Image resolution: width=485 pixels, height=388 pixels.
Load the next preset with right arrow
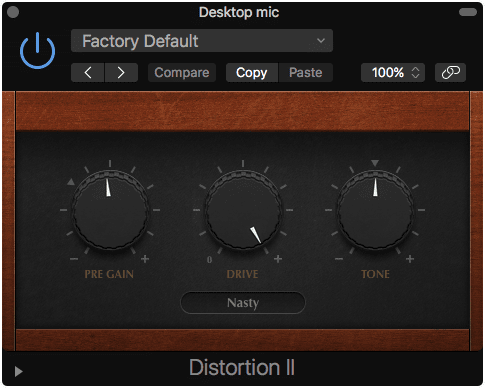121,72
